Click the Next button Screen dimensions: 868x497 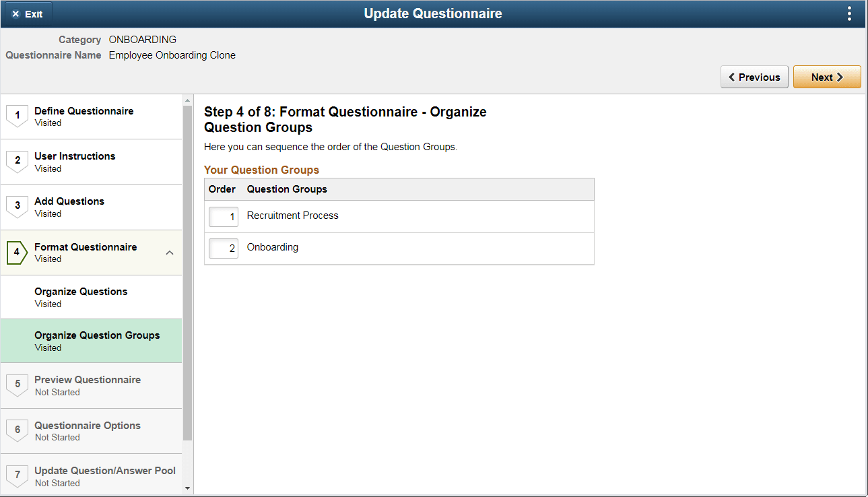[x=827, y=76]
